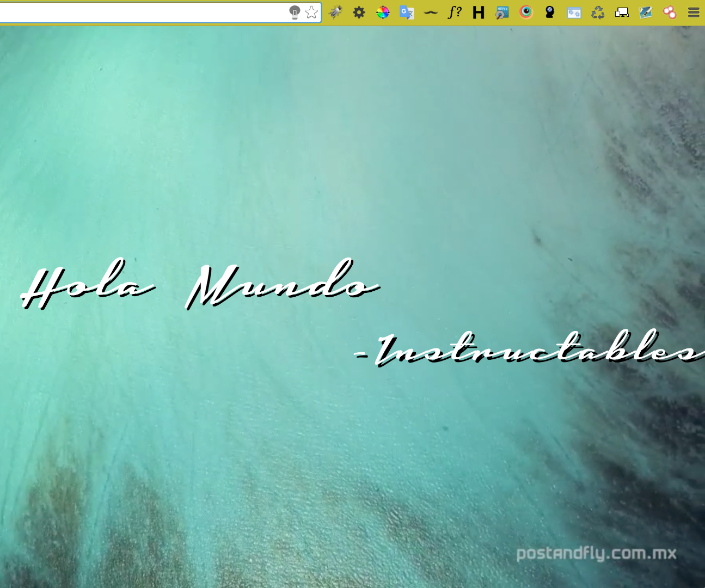
Task: Open the mustache-shaped extension
Action: click(431, 12)
